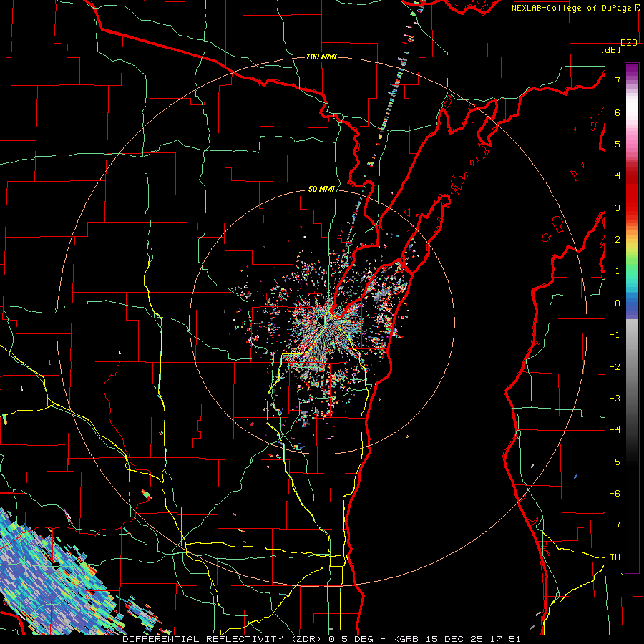
Task: Click the '5' value on color scale
Action: (618, 144)
